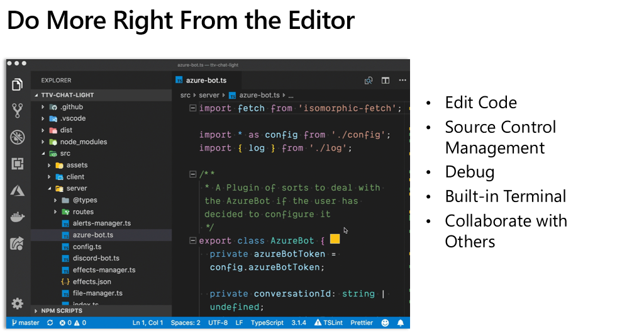Click the errors and warnings count
Screen dimensions: 644x333
pos(73,323)
